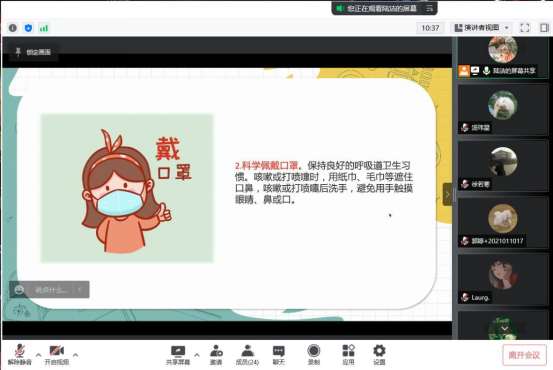Click the meeting info icon
553x370 pixels.
pos(13,28)
